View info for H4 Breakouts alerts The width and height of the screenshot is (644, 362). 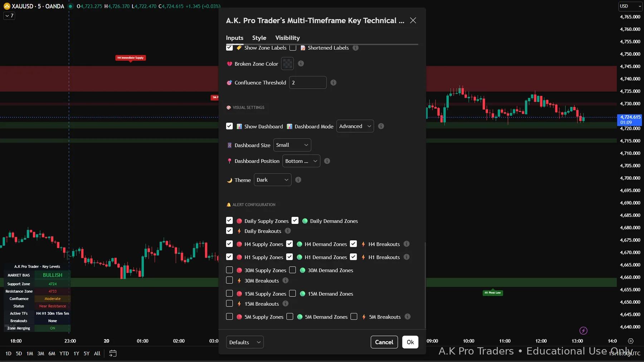[x=406, y=244]
